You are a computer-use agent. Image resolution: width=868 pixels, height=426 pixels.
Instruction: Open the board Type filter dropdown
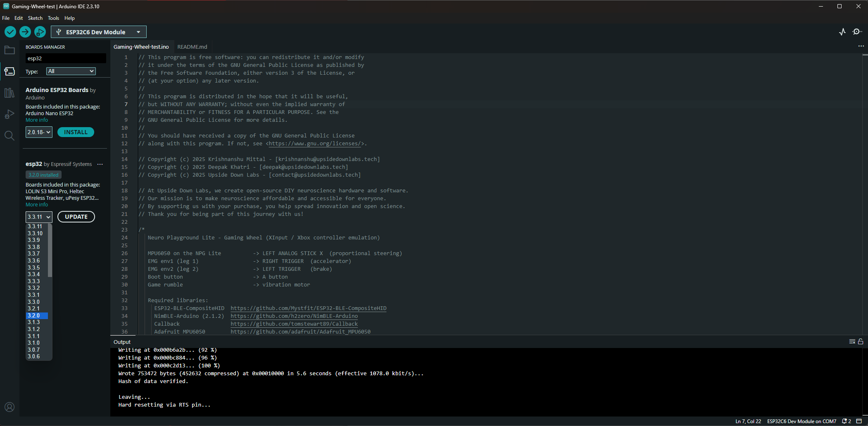(71, 71)
